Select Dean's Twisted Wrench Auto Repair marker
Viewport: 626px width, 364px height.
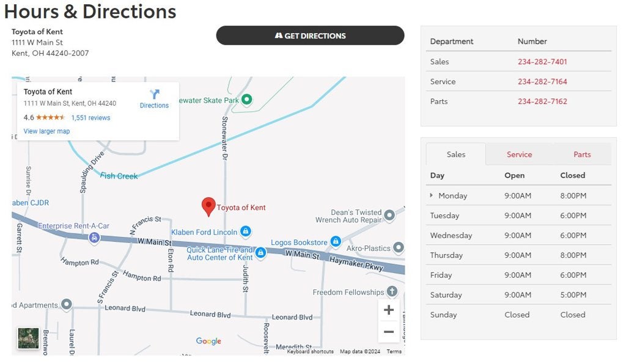(x=389, y=216)
